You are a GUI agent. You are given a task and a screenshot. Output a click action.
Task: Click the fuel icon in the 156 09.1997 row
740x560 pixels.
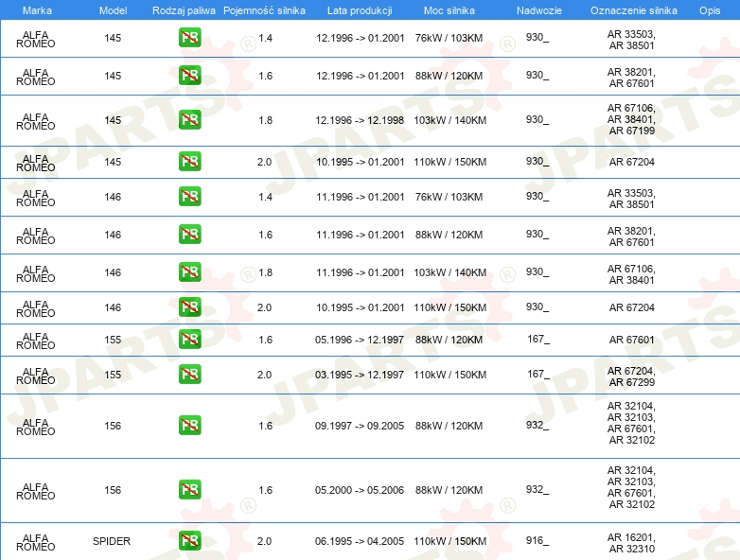point(189,425)
